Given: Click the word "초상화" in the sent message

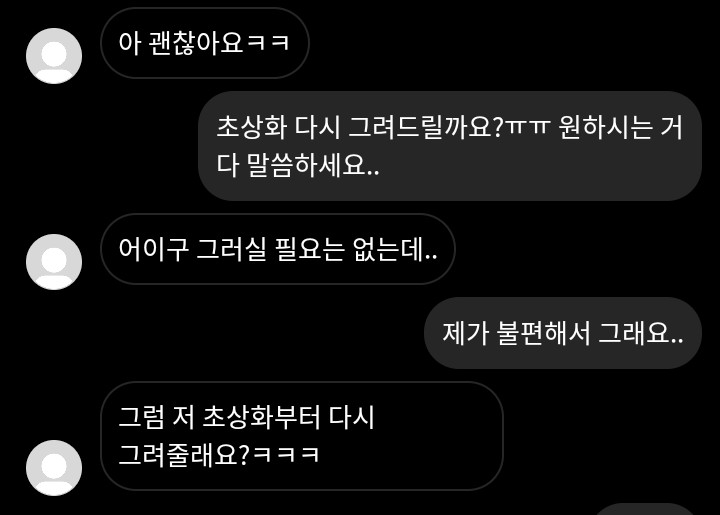Looking at the screenshot, I should (x=252, y=127).
